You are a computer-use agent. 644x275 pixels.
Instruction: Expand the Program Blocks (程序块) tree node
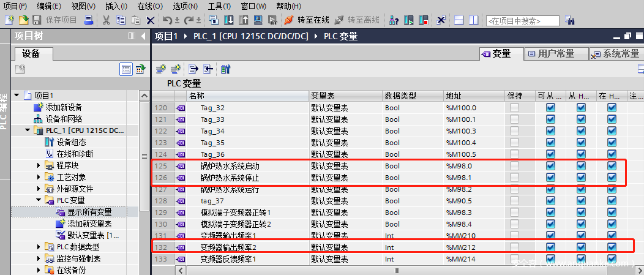(39, 165)
